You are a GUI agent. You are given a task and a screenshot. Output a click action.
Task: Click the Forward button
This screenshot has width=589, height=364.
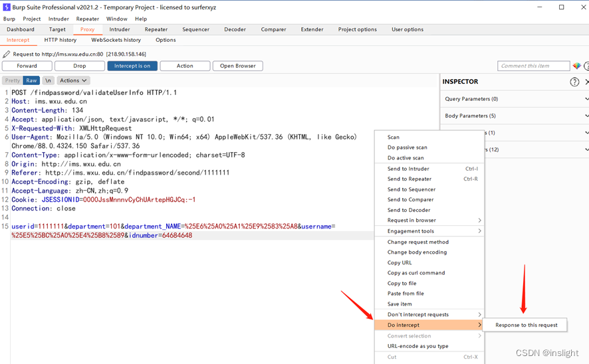click(27, 66)
